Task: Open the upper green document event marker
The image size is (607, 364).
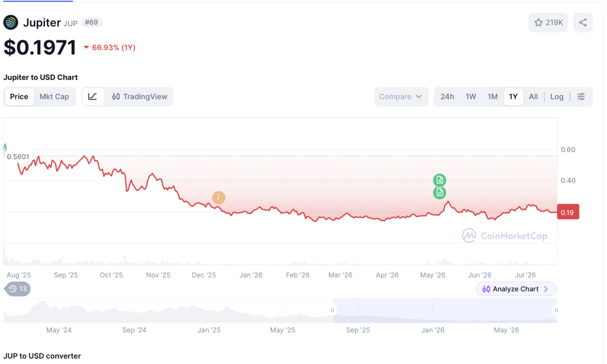Action: [439, 180]
